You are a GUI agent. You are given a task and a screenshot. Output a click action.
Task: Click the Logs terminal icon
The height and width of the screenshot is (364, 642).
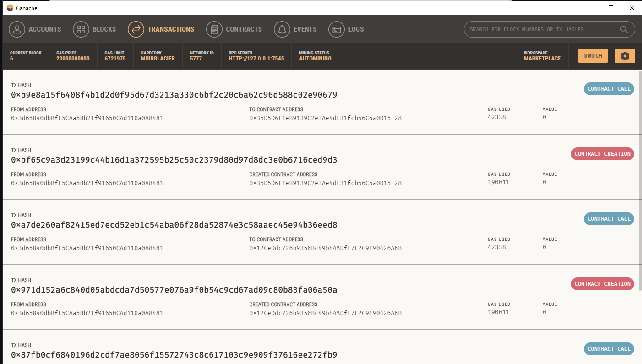[x=337, y=29]
